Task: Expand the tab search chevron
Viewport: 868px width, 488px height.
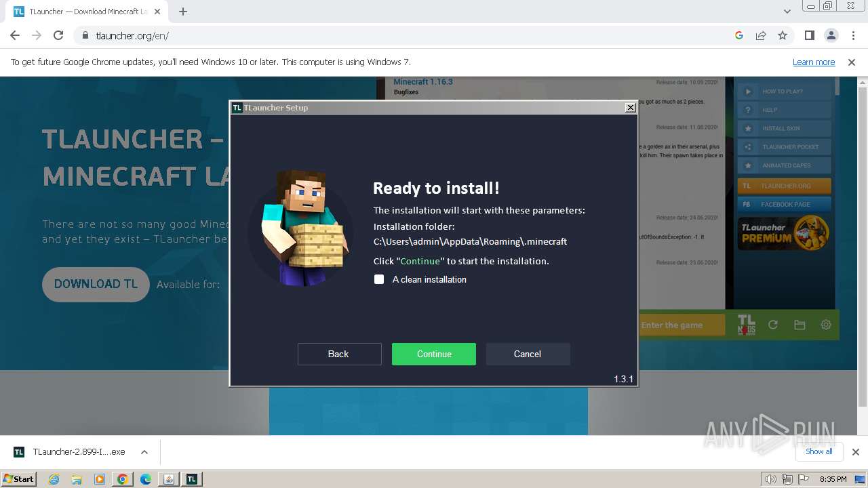Action: pos(787,12)
